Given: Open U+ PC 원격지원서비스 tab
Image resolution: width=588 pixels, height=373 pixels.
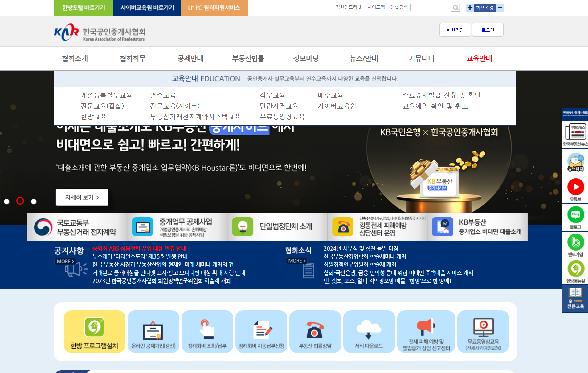Looking at the screenshot, I should pos(214,8).
